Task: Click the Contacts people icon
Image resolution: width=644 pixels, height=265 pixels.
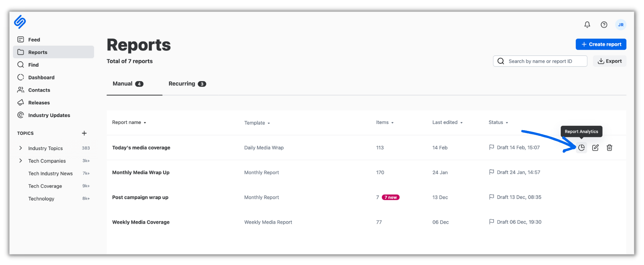Action: [x=21, y=90]
